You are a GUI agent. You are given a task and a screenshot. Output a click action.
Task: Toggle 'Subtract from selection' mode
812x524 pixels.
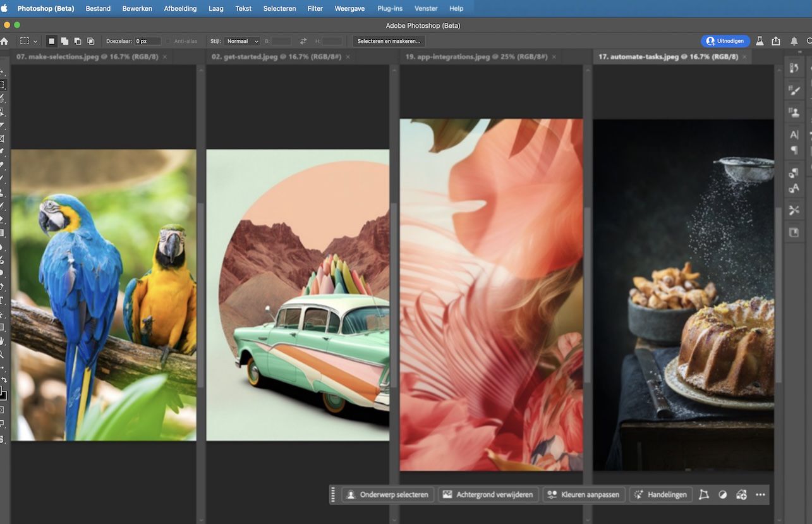pos(77,40)
